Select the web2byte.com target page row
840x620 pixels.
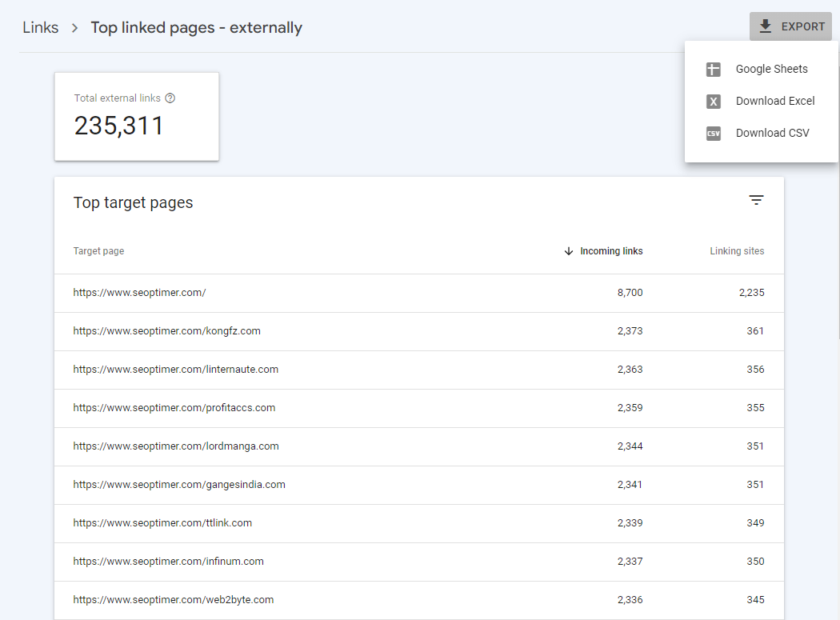click(173, 600)
